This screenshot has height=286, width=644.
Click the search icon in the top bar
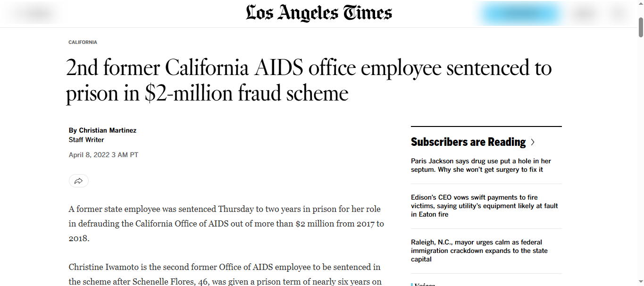(x=618, y=13)
